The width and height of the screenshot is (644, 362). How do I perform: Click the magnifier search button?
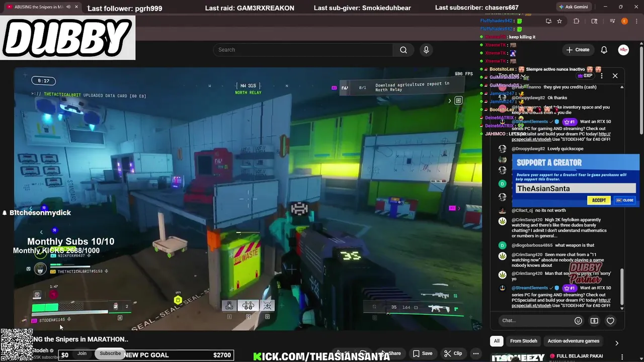[x=403, y=50]
